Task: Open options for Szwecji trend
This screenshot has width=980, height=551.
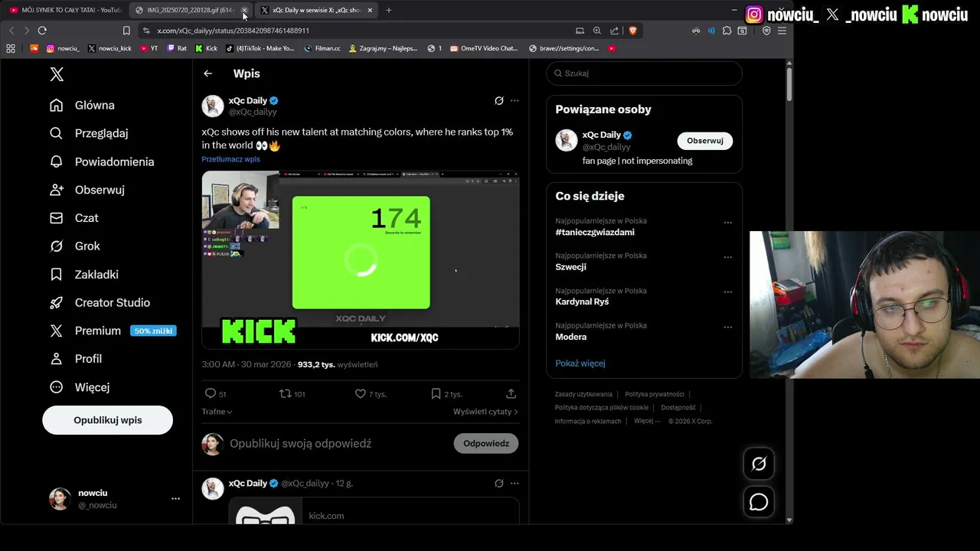Action: [727, 257]
